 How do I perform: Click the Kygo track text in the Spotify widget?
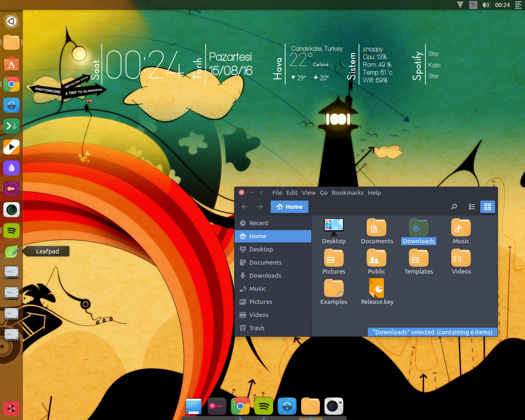[434, 65]
